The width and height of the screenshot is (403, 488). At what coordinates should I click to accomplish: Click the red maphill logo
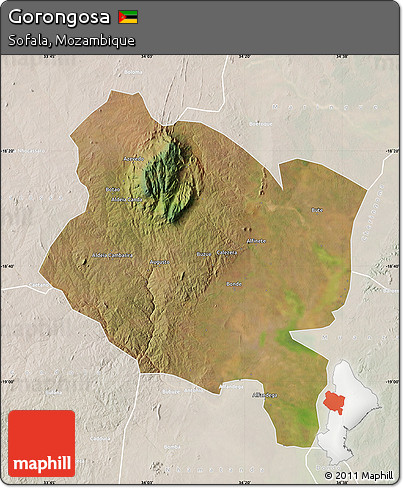pyautogui.click(x=42, y=443)
